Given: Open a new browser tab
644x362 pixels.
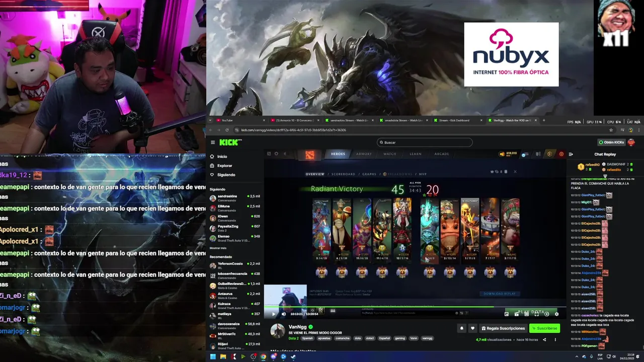Looking at the screenshot, I should point(543,120).
